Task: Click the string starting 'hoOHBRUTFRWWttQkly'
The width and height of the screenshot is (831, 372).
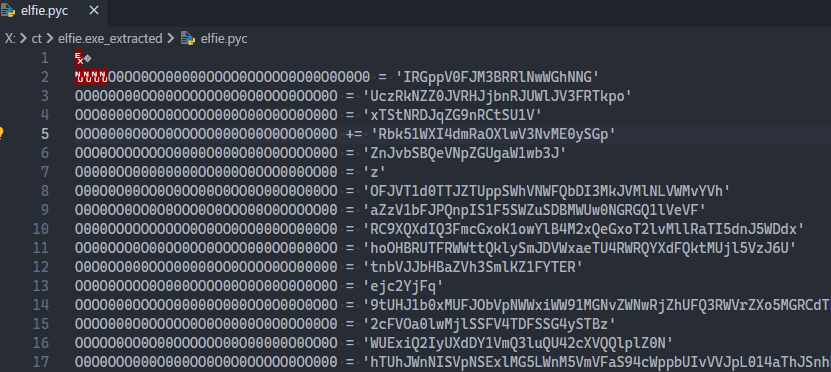Action: coord(580,248)
